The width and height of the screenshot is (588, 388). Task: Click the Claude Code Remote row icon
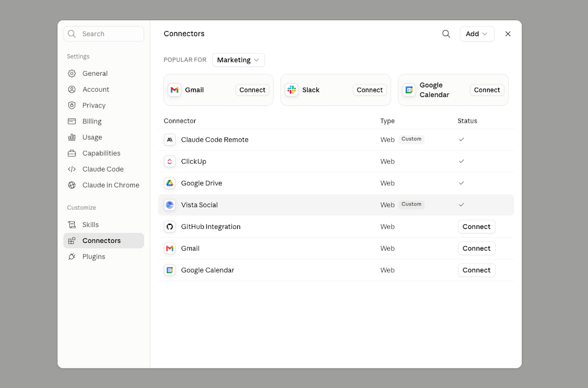click(x=169, y=140)
